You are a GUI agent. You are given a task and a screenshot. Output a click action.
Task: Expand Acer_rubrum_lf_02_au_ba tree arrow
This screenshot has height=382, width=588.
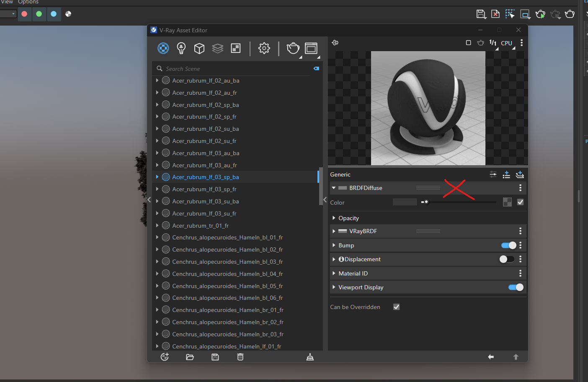(157, 81)
